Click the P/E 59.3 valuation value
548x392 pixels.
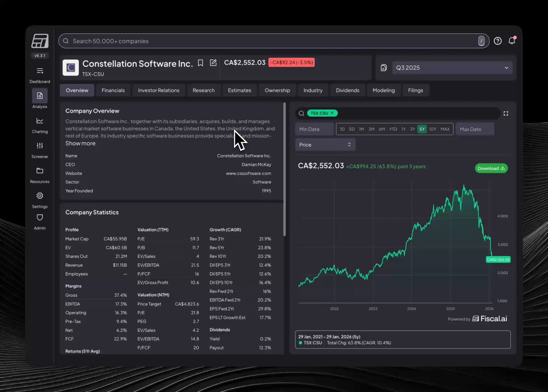(x=195, y=239)
